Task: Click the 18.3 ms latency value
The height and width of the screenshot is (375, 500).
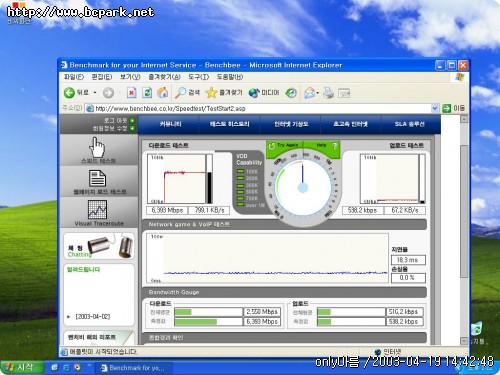Action: click(x=408, y=260)
